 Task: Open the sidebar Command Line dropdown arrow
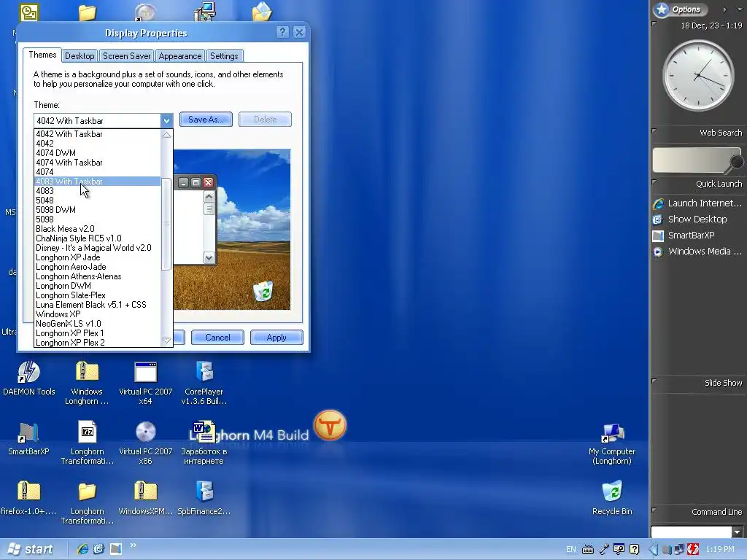738,532
